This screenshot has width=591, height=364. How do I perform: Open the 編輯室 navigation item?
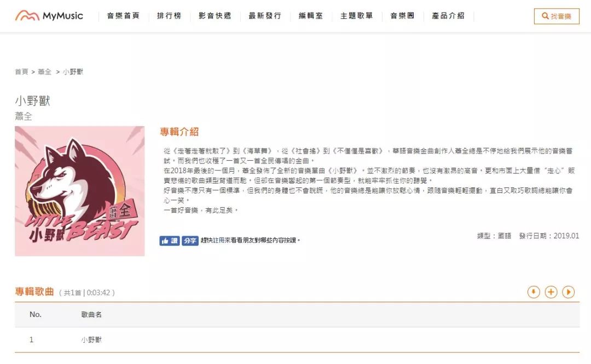311,16
